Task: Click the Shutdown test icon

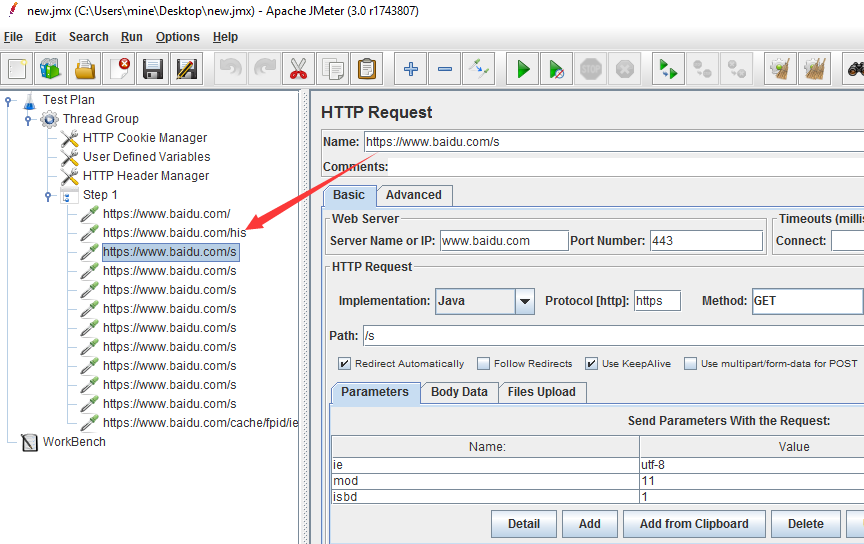Action: point(625,69)
